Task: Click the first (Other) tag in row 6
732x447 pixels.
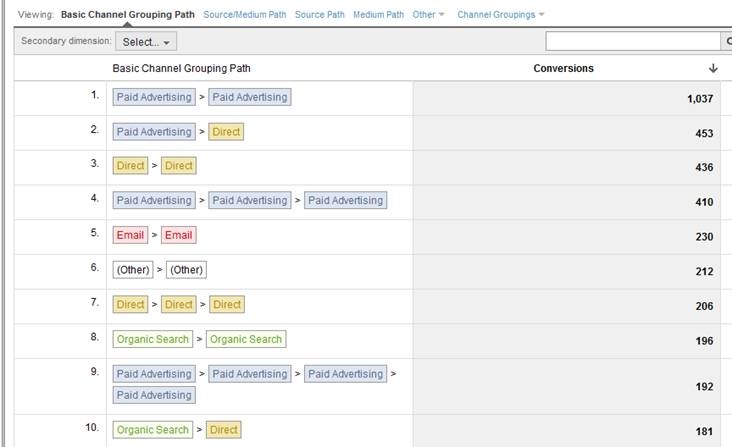Action: tap(132, 270)
